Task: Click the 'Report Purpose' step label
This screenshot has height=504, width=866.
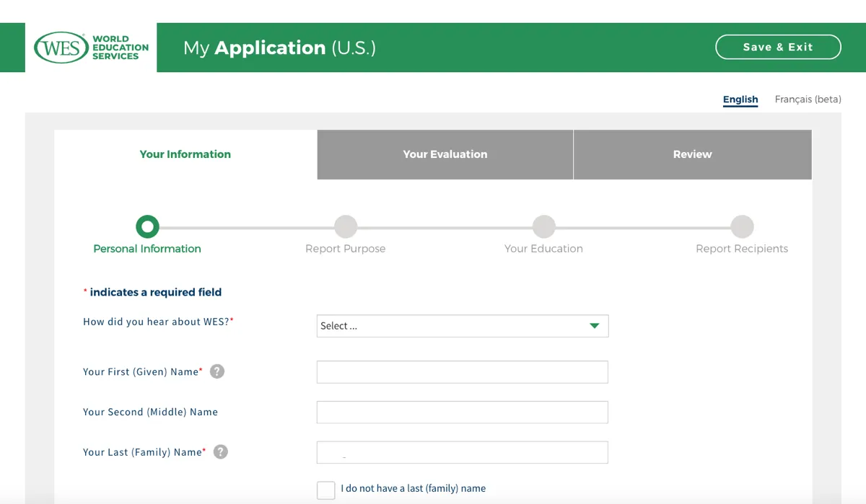Action: 346,249
